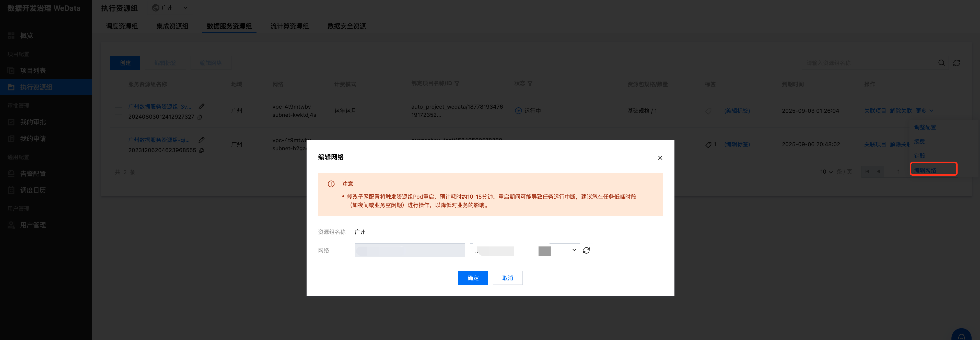
Task: Click 解除关联 in the first row
Action: [901, 111]
